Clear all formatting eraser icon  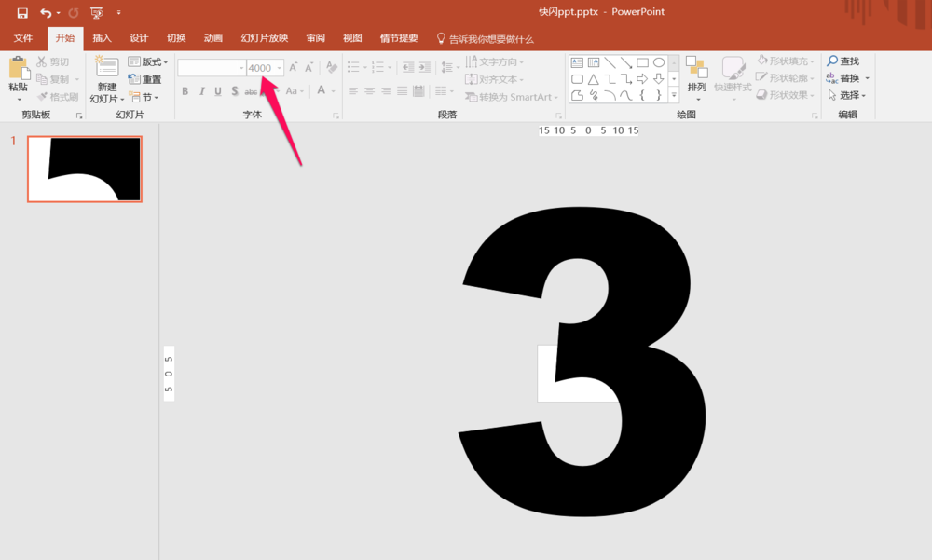click(332, 68)
